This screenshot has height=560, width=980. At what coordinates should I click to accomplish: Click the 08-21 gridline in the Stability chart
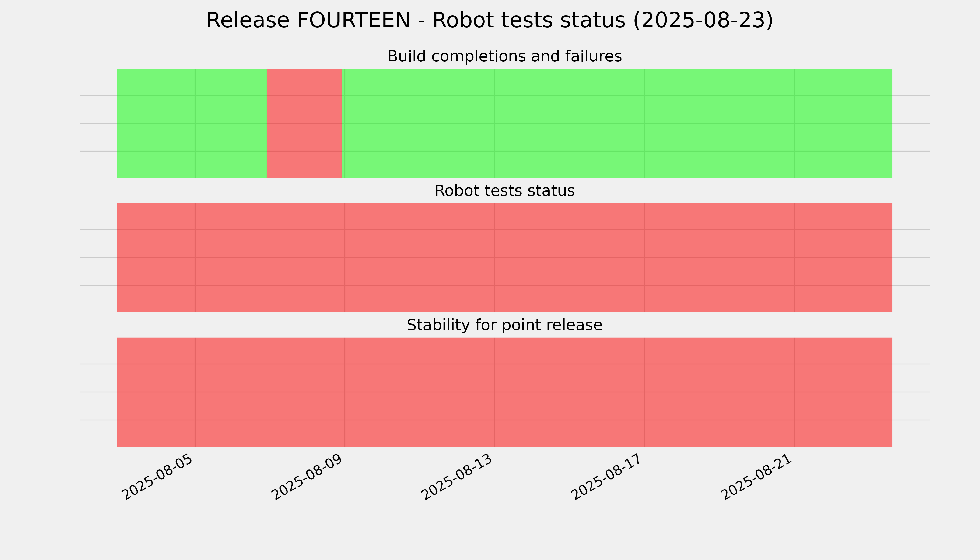coord(794,392)
